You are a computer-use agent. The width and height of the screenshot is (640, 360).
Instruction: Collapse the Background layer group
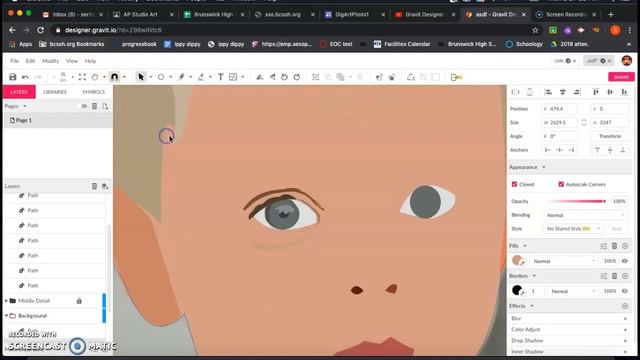[x=6, y=316]
